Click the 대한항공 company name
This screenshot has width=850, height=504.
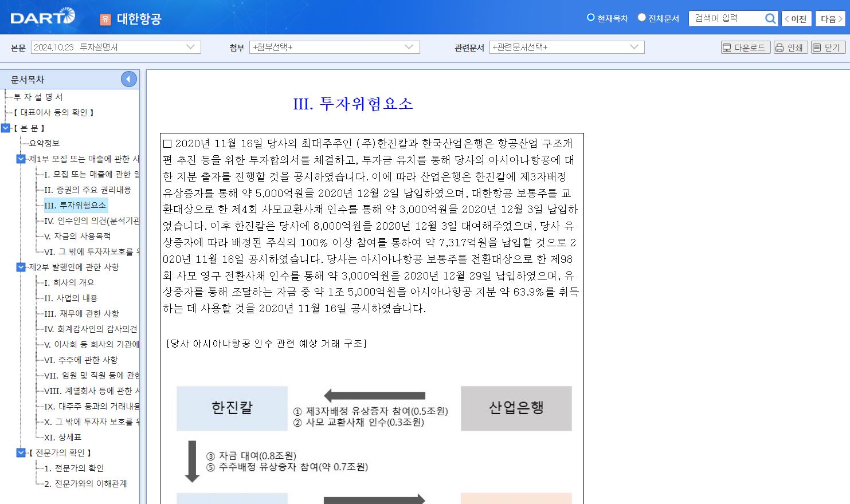pyautogui.click(x=139, y=19)
